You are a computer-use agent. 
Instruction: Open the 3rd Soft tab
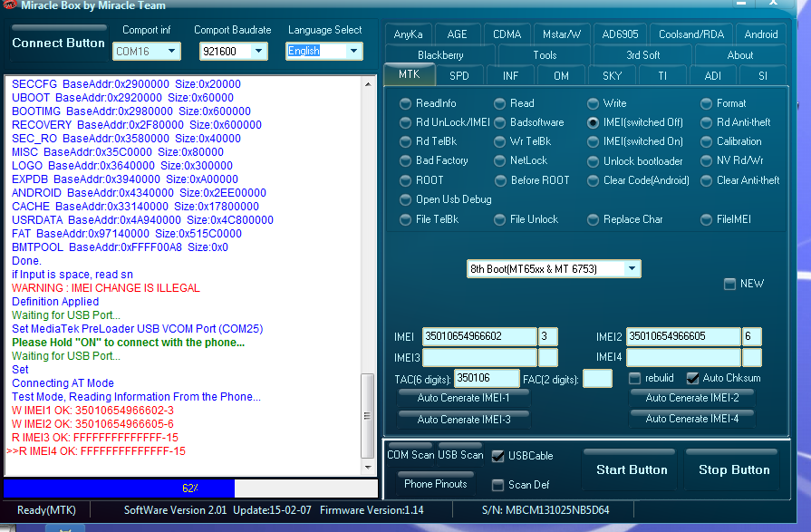[x=642, y=55]
